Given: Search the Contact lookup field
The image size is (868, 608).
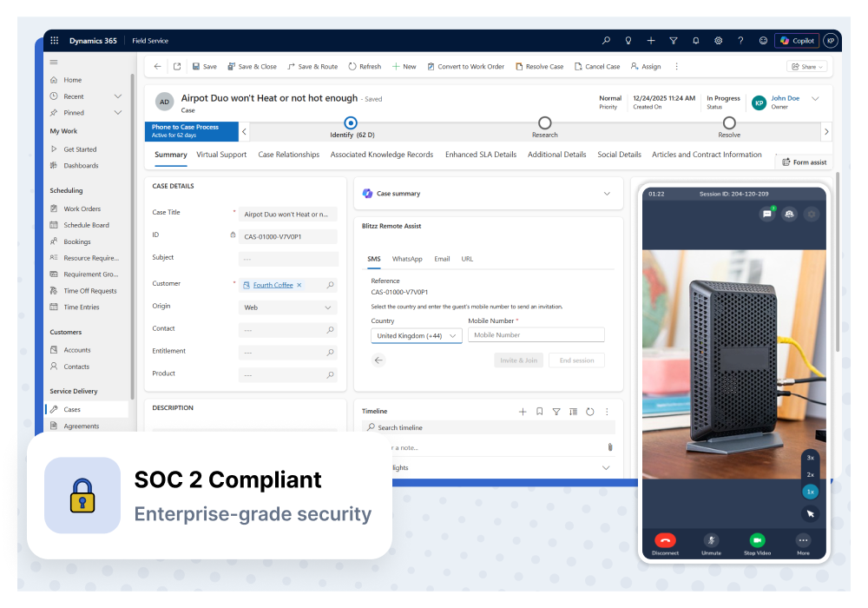Looking at the screenshot, I should pos(331,330).
